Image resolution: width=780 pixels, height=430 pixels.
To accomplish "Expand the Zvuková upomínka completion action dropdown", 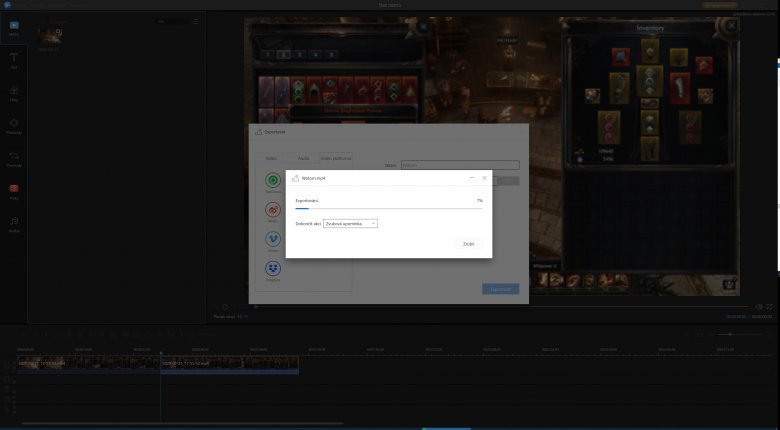I will [350, 224].
